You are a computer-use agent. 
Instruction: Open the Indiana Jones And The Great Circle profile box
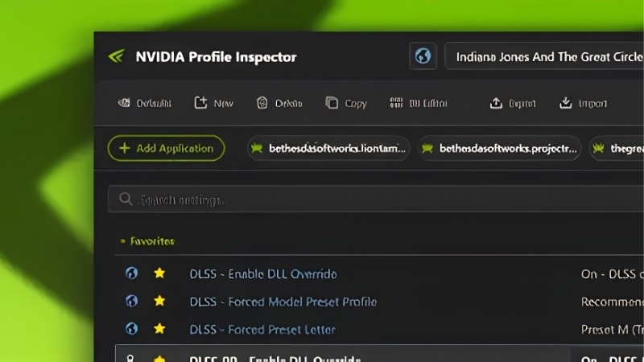click(x=545, y=56)
